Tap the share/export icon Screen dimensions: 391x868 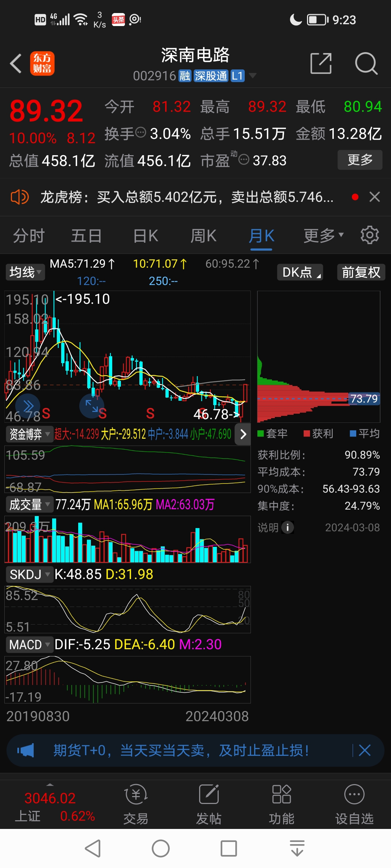(x=321, y=63)
